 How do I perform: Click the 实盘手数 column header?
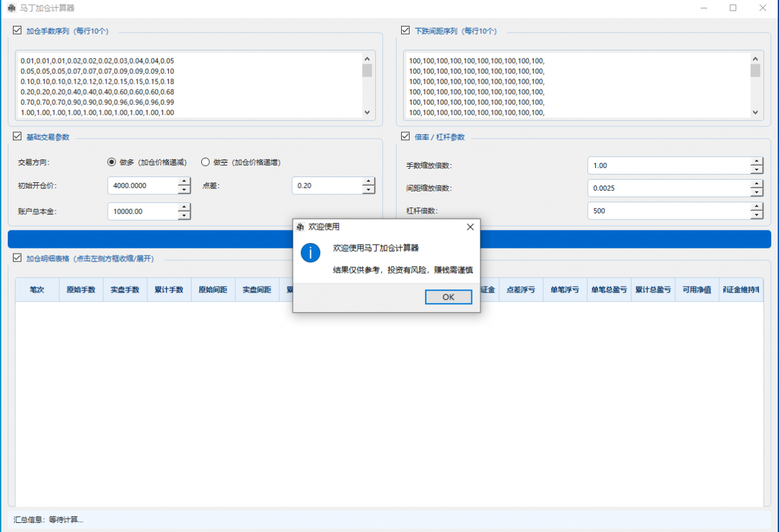click(125, 290)
